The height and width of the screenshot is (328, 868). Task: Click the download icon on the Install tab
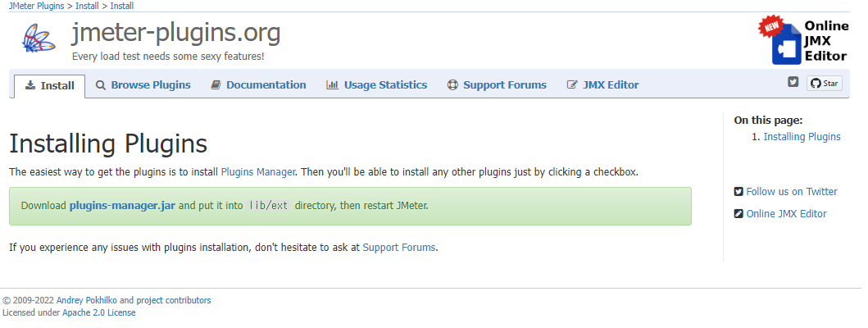30,86
